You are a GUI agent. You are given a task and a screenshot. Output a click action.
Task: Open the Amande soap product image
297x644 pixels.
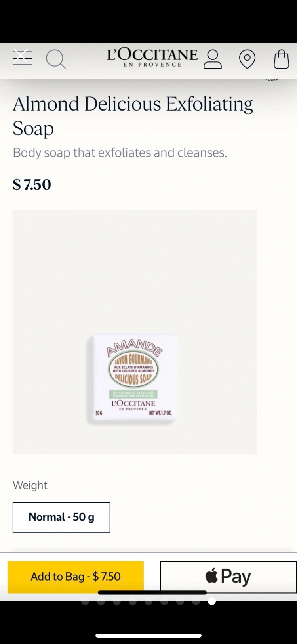(x=135, y=332)
